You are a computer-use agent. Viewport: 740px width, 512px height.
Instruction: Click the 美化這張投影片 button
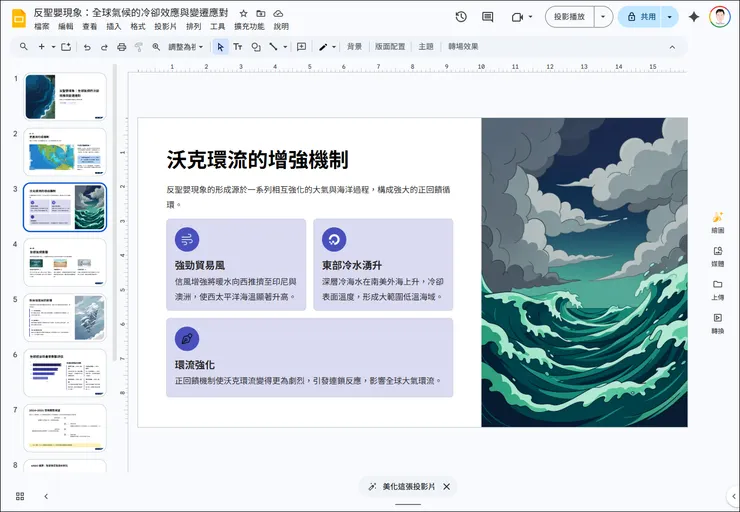coord(402,487)
